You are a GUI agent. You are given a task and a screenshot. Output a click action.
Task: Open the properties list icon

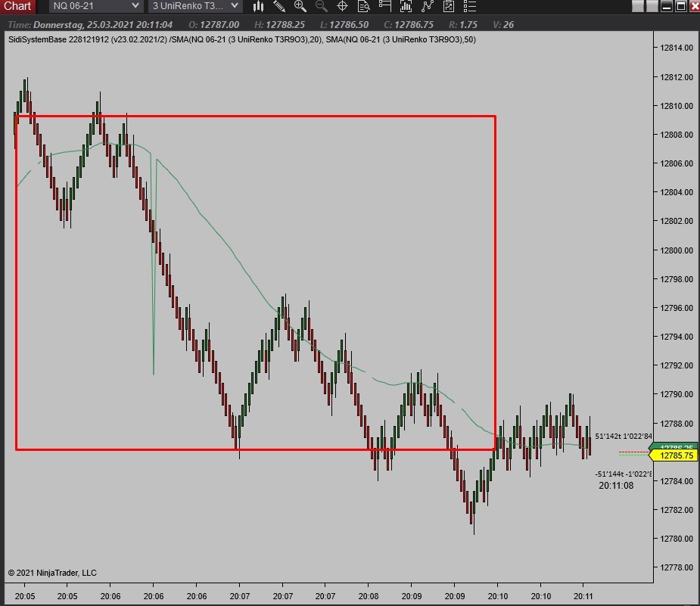click(470, 6)
